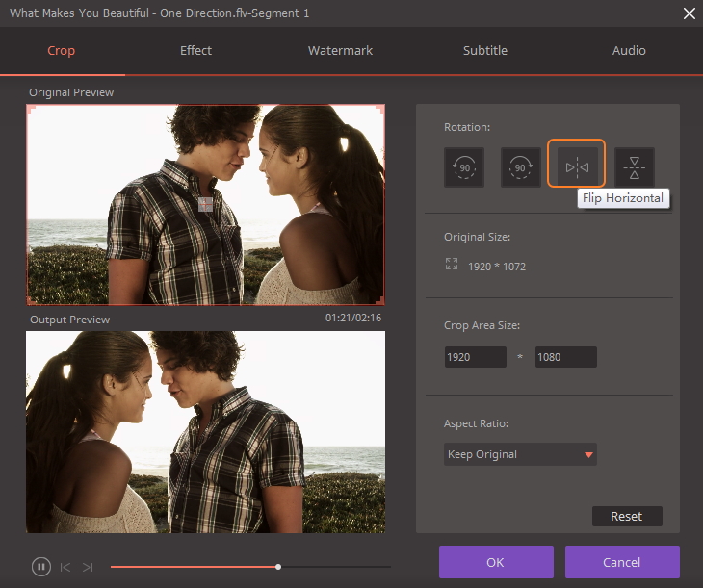The width and height of the screenshot is (703, 588).
Task: Jump to the previous frame
Action: click(65, 568)
